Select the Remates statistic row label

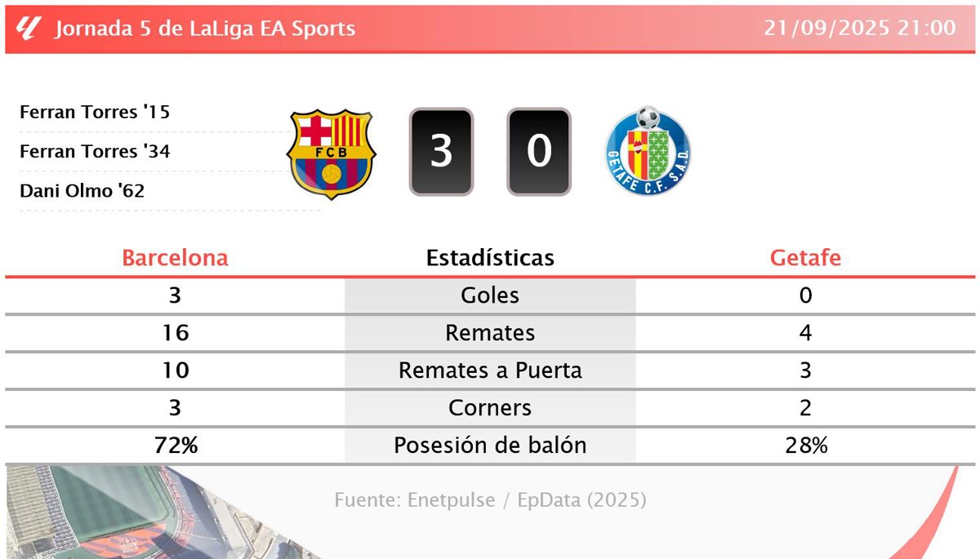coord(490,333)
